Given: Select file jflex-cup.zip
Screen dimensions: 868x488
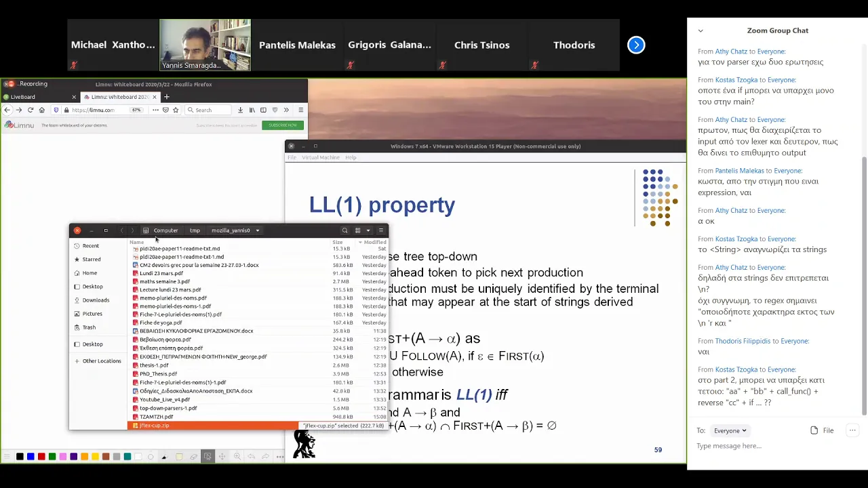Looking at the screenshot, I should tap(259, 426).
